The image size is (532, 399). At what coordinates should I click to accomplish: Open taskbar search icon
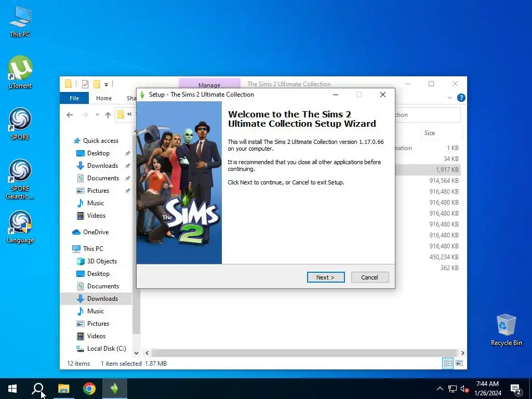coord(38,389)
